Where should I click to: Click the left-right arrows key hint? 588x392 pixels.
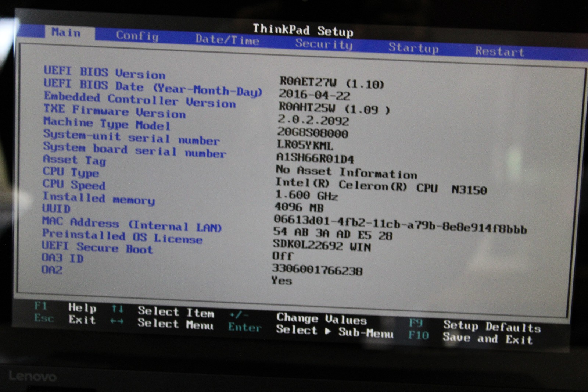point(117,321)
